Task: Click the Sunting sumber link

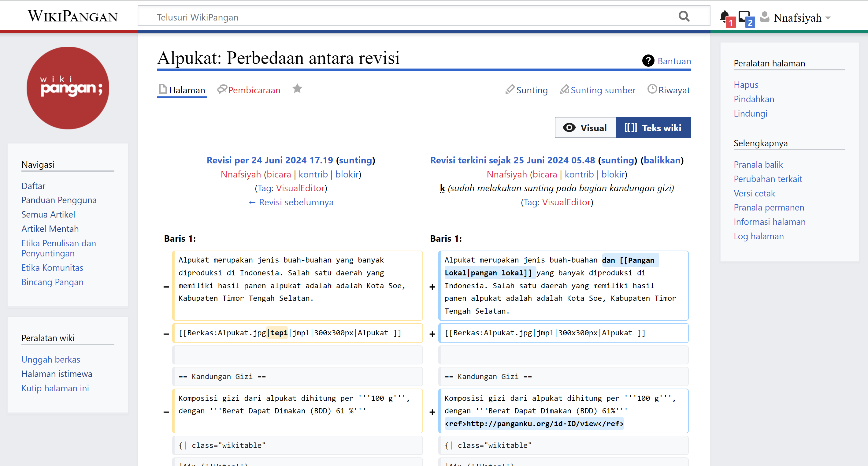Action: pyautogui.click(x=603, y=90)
